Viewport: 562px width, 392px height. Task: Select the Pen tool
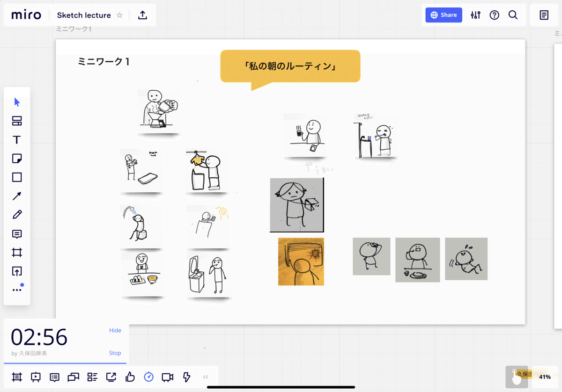coord(17,214)
